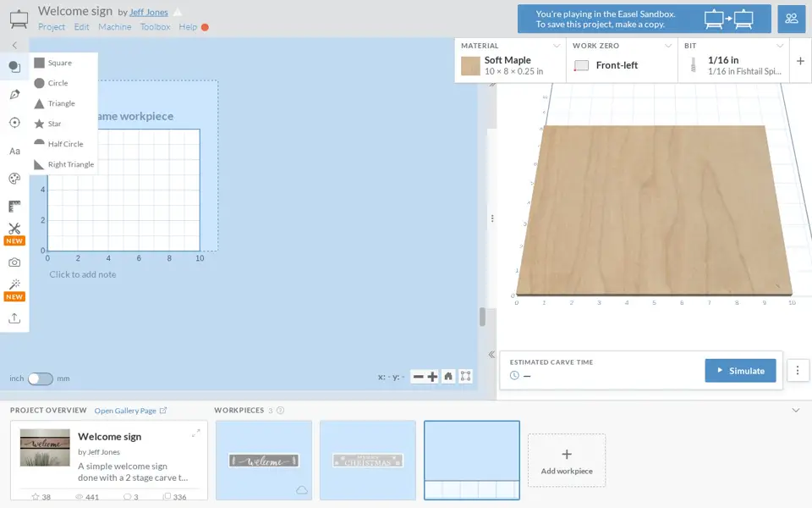Collapse the bottom overview panel chevron

click(x=795, y=411)
